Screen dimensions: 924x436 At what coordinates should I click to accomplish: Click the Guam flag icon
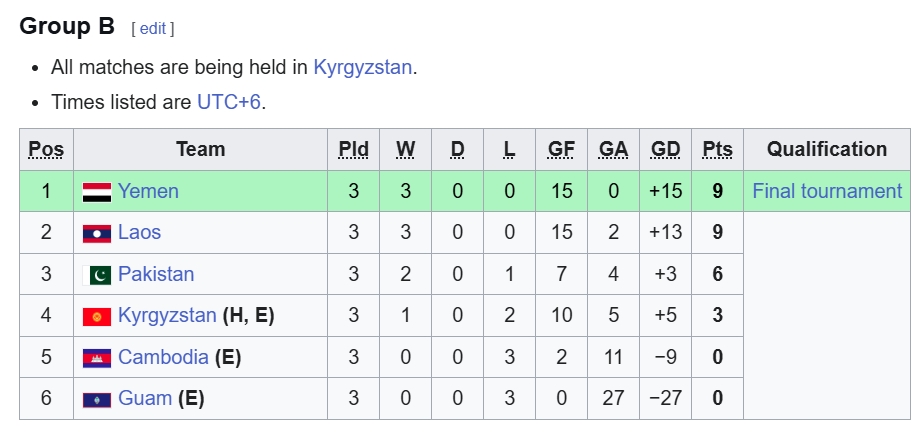(x=96, y=399)
